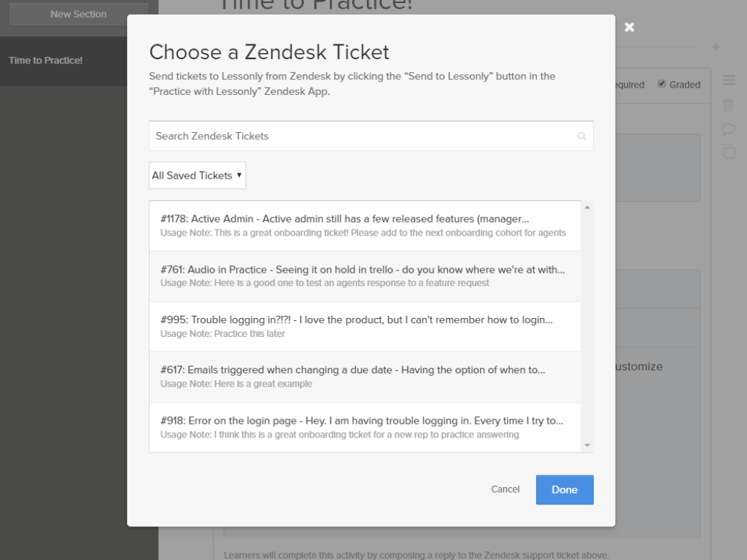Viewport: 747px width, 560px height.
Task: Choose ticket #995 Trouble logging in
Action: pyautogui.click(x=364, y=326)
